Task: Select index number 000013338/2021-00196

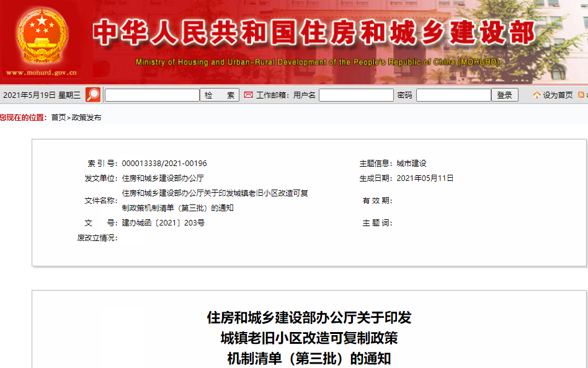Action: 164,164
